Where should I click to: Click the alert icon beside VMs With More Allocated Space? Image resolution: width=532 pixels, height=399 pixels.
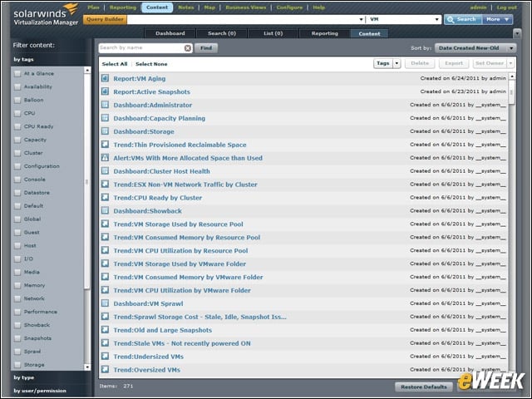pyautogui.click(x=106, y=158)
